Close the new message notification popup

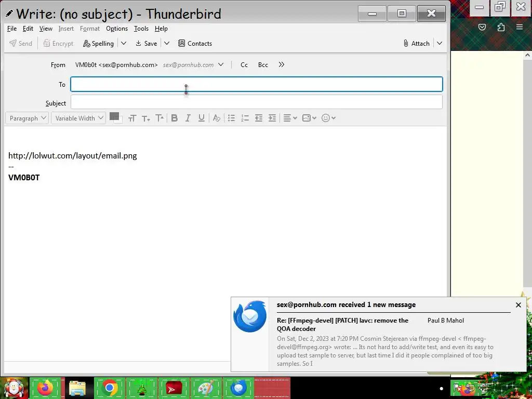(518, 305)
